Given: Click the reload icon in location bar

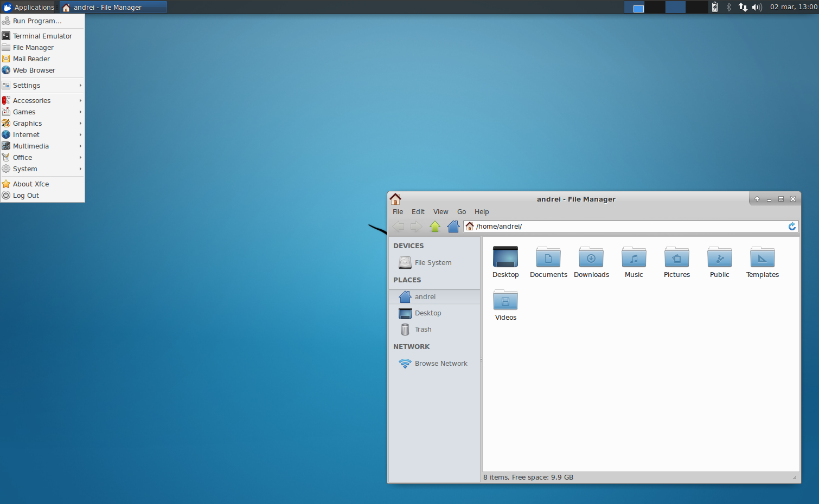Looking at the screenshot, I should pos(792,227).
